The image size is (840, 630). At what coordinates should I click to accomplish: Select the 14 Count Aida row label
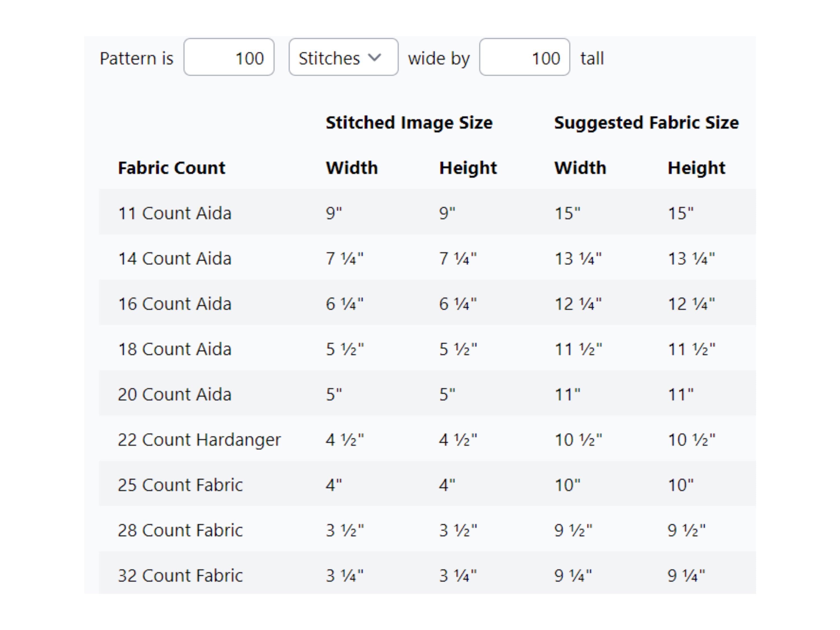(175, 259)
